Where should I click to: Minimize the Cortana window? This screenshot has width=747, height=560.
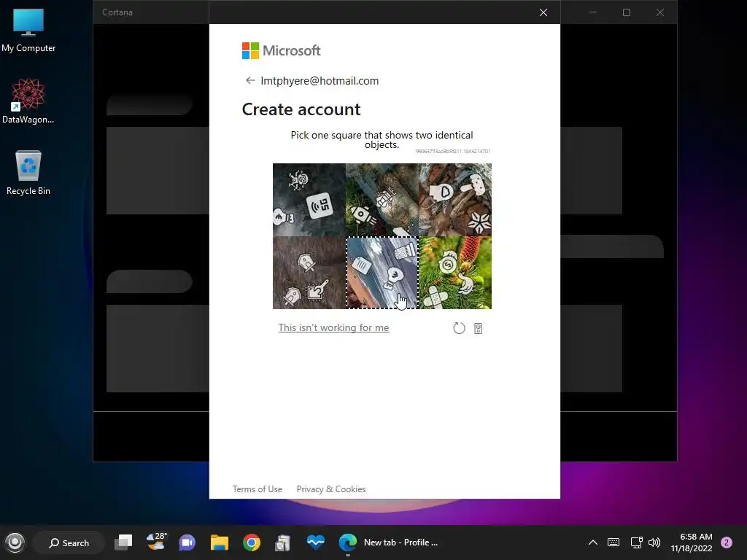[x=593, y=12]
